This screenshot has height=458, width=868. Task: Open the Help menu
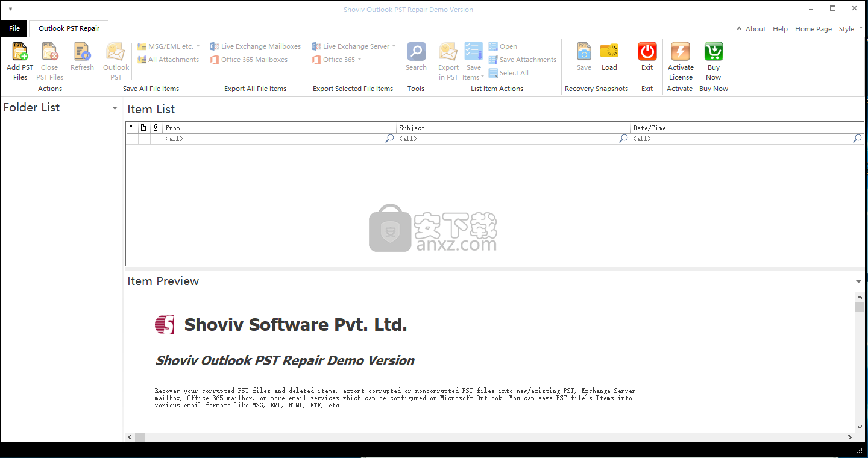780,29
